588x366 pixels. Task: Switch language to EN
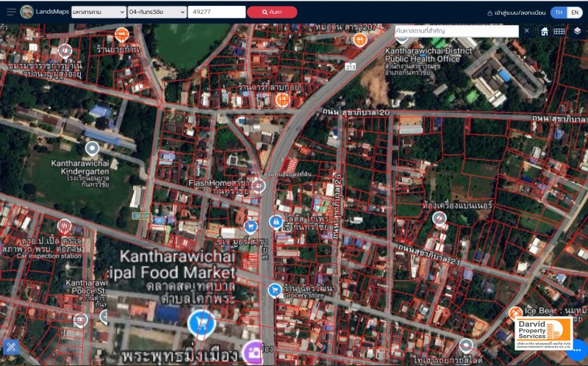click(574, 12)
